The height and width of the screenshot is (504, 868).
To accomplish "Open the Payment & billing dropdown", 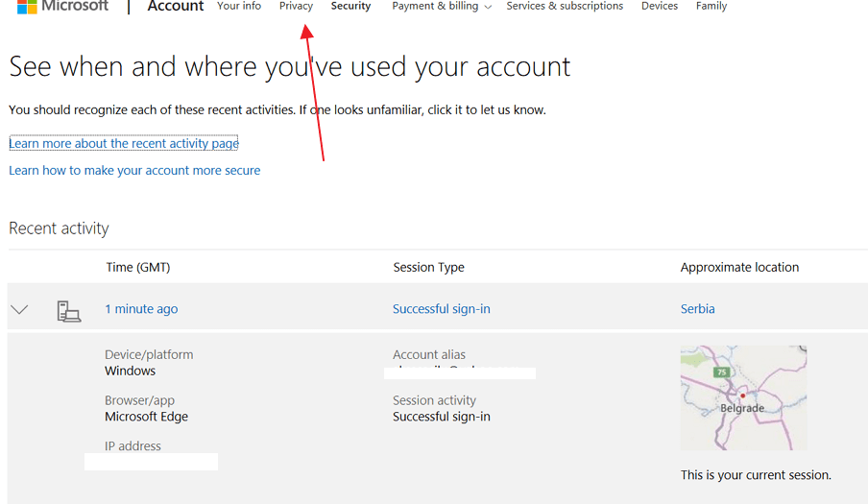I will [441, 6].
